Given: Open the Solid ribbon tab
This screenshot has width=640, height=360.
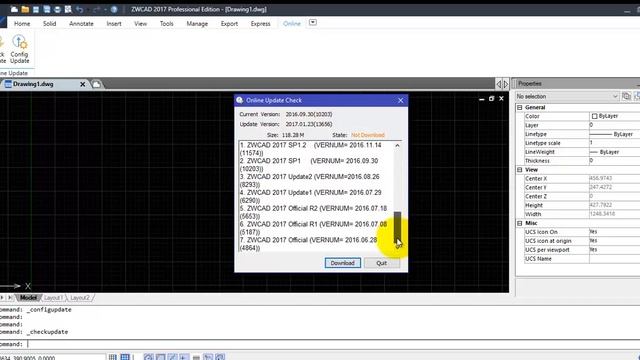Looking at the screenshot, I should (x=49, y=24).
